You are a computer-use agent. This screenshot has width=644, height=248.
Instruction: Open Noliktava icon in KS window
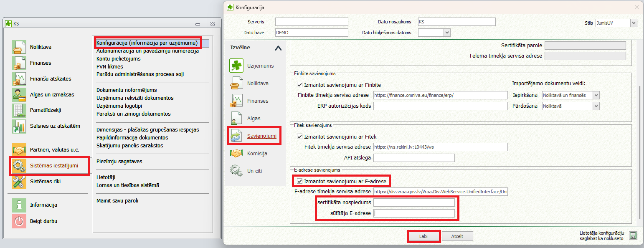pos(19,47)
